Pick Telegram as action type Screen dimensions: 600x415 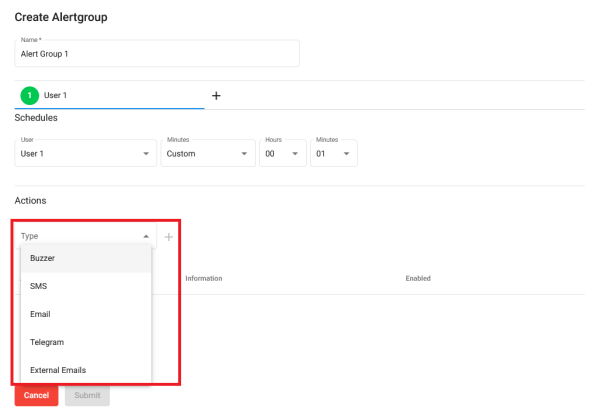(x=86, y=342)
